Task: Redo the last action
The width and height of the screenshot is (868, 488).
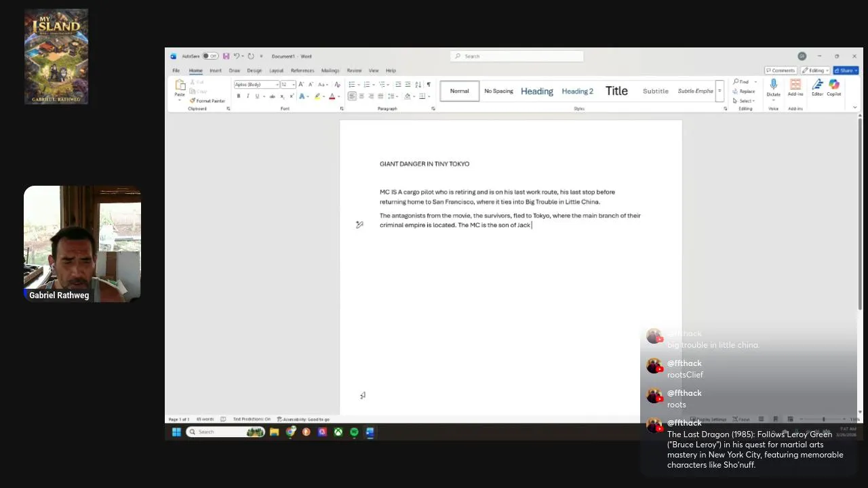Action: click(250, 56)
